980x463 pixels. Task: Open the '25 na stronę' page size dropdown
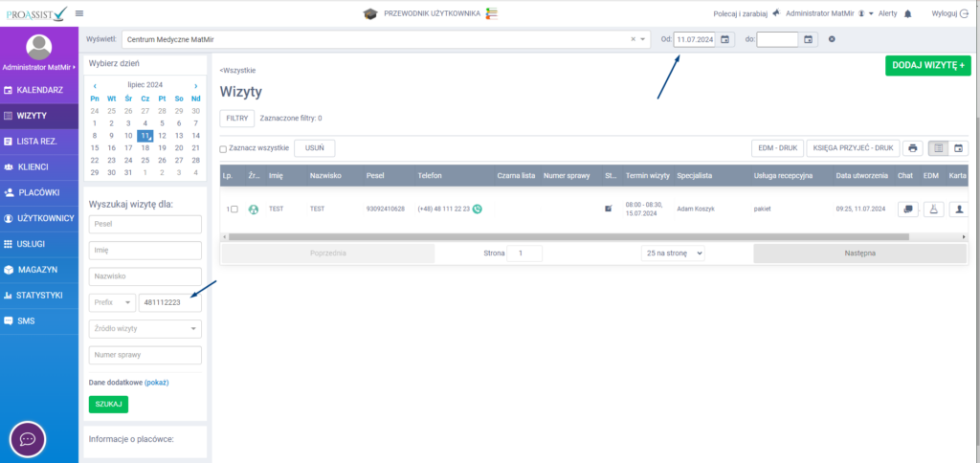[673, 254]
